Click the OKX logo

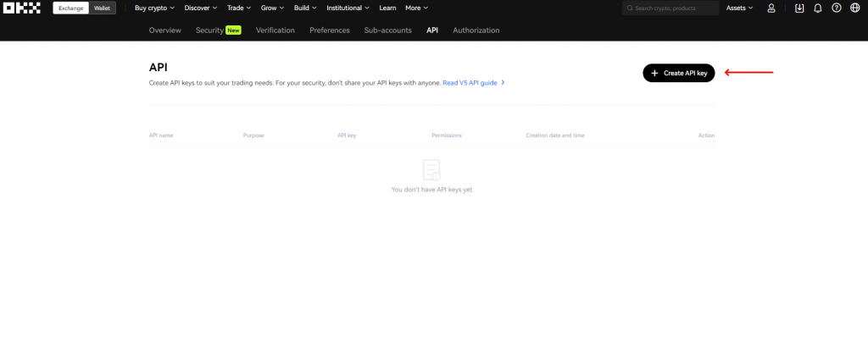click(x=22, y=8)
